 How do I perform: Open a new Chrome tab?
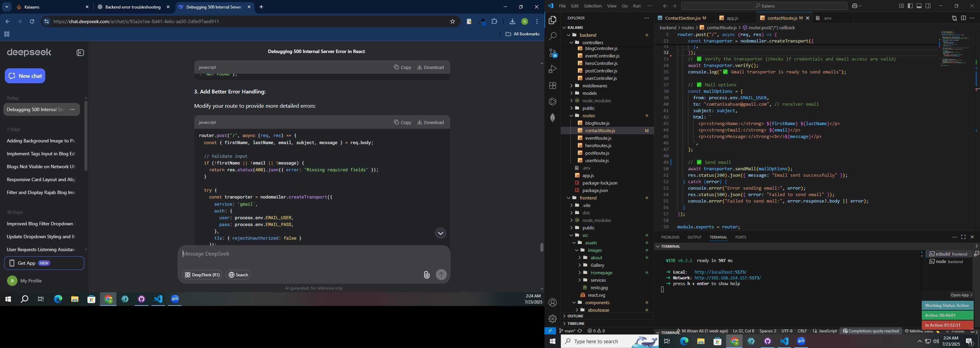(261, 7)
